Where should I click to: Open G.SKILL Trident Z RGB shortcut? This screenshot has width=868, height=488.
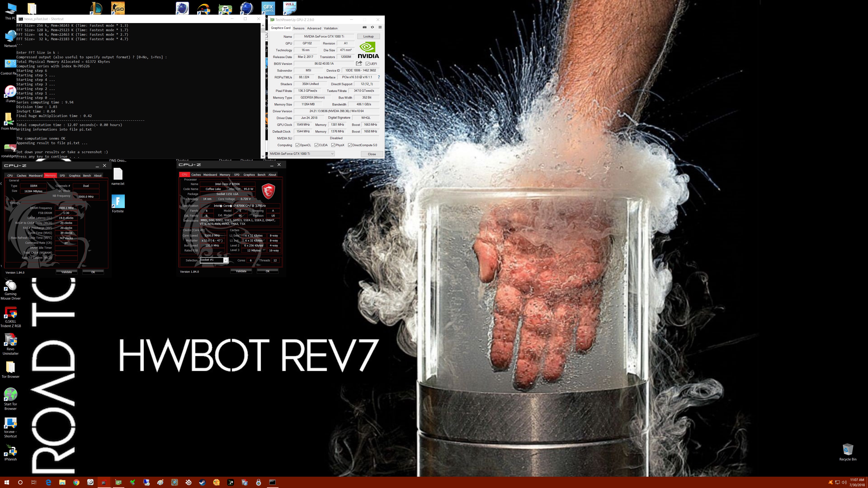pos(10,317)
